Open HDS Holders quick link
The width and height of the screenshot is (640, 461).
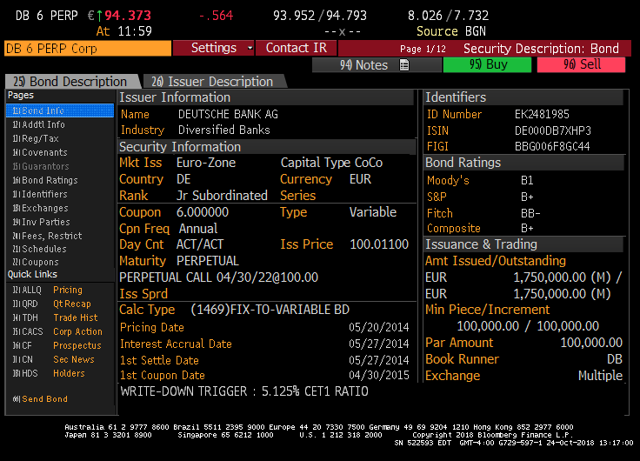pos(49,373)
